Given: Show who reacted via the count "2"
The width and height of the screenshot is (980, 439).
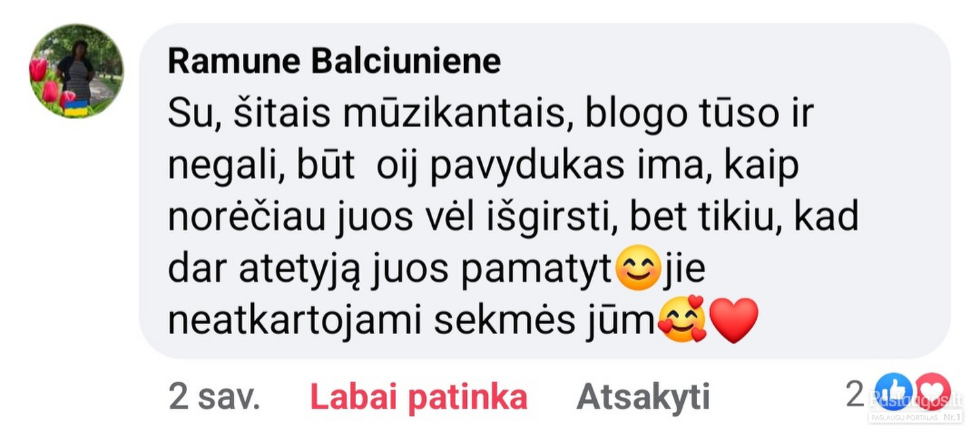Looking at the screenshot, I should (x=855, y=394).
